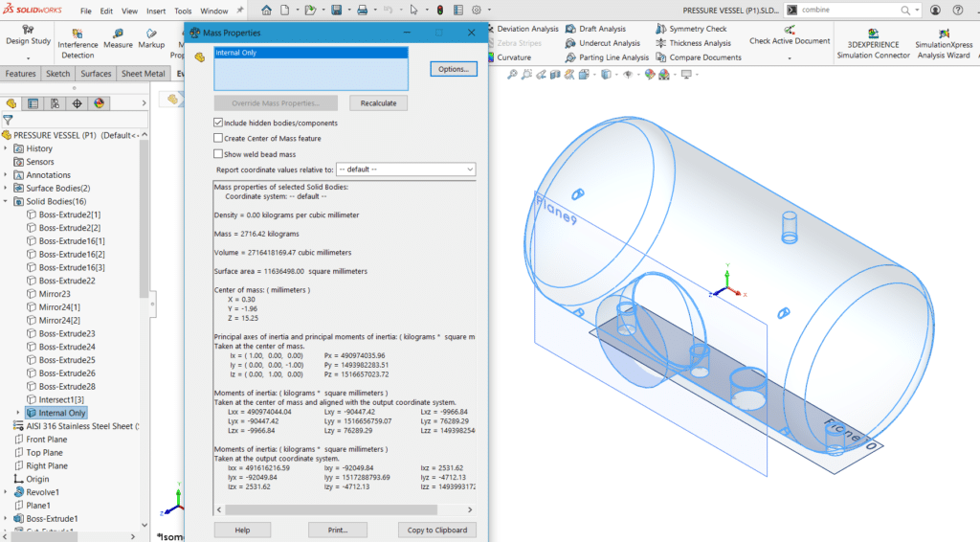
Task: Check Show weld bead mass option
Action: (x=218, y=154)
